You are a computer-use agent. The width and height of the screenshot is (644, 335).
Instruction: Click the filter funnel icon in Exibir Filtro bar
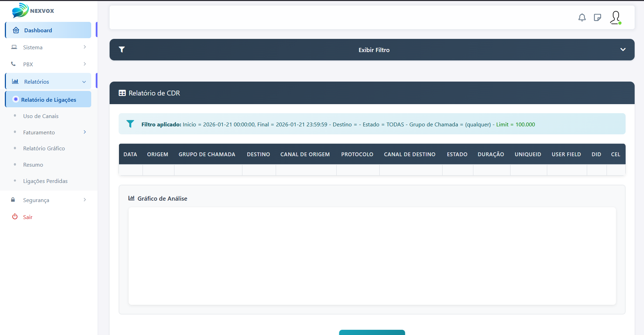click(122, 49)
